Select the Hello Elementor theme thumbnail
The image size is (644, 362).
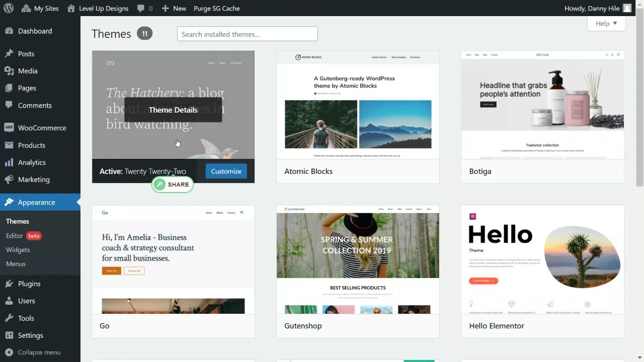542,259
